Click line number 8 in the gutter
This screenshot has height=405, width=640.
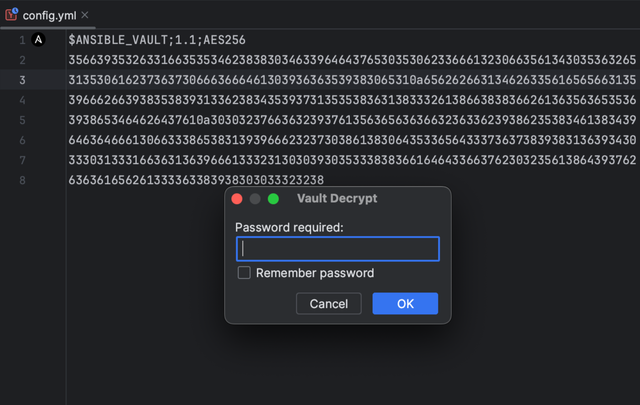21,180
